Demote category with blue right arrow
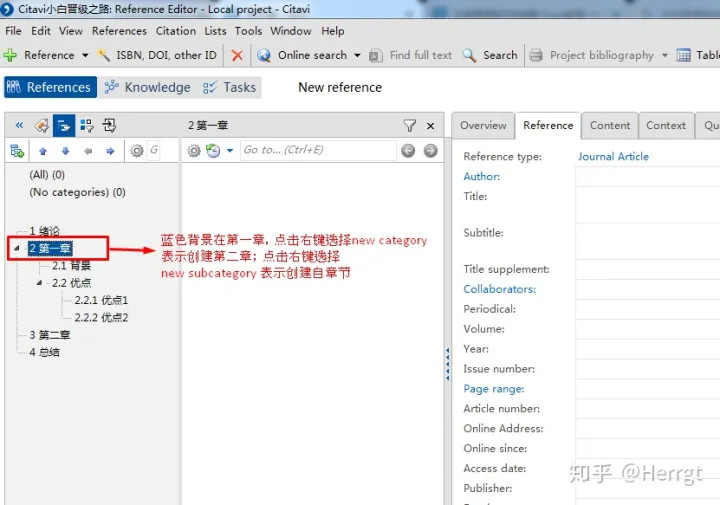This screenshot has width=720, height=505. click(110, 151)
